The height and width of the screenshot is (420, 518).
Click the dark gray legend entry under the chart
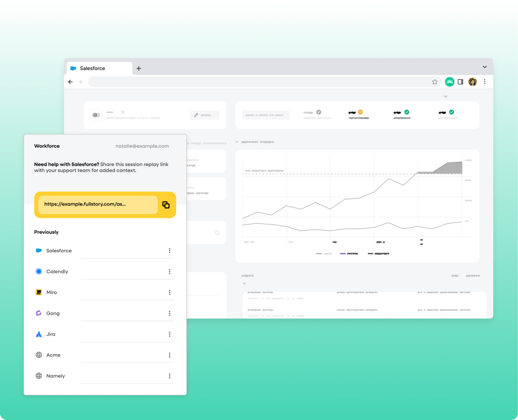[379, 254]
